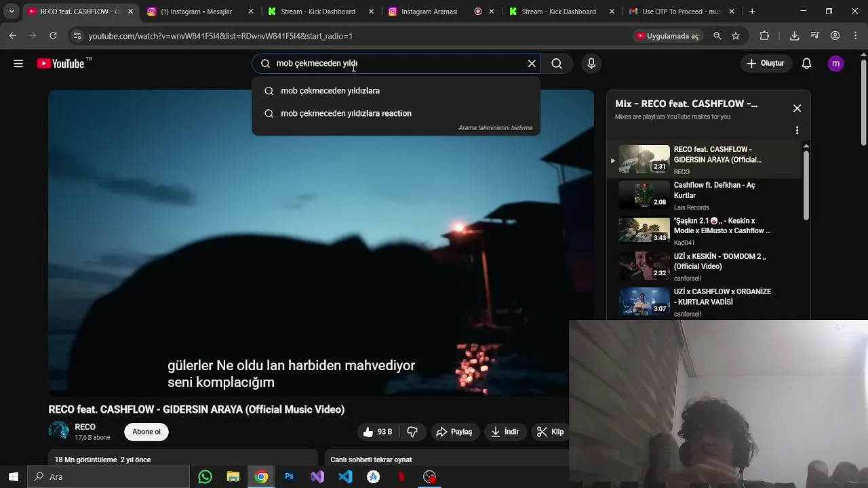
Task: Open Photoshop from the taskbar
Action: pyautogui.click(x=289, y=477)
